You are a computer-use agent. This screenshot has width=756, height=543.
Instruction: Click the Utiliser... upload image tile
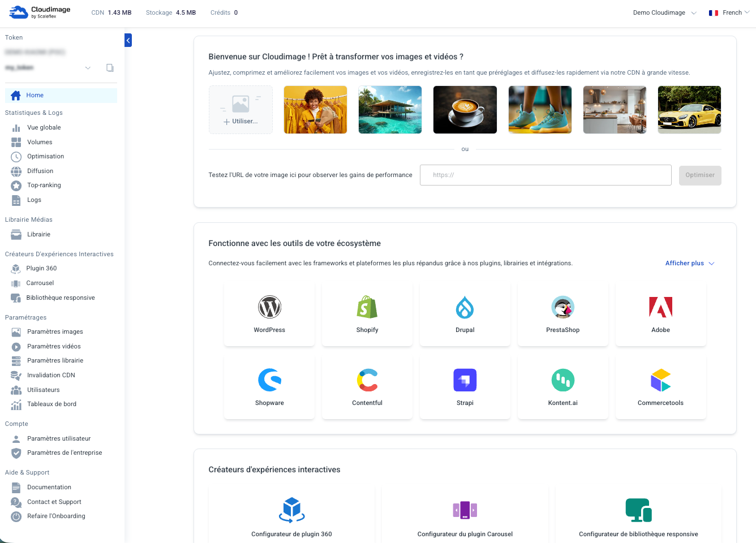click(241, 110)
